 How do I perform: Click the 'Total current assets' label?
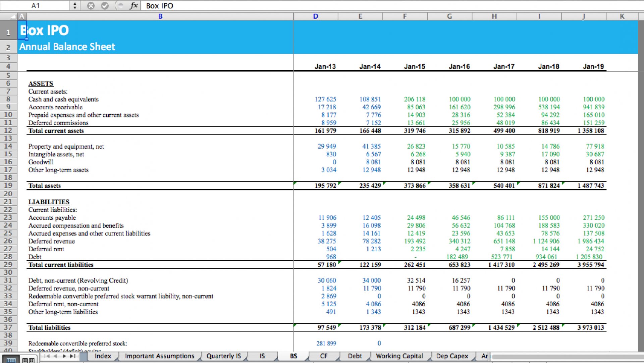(x=56, y=131)
